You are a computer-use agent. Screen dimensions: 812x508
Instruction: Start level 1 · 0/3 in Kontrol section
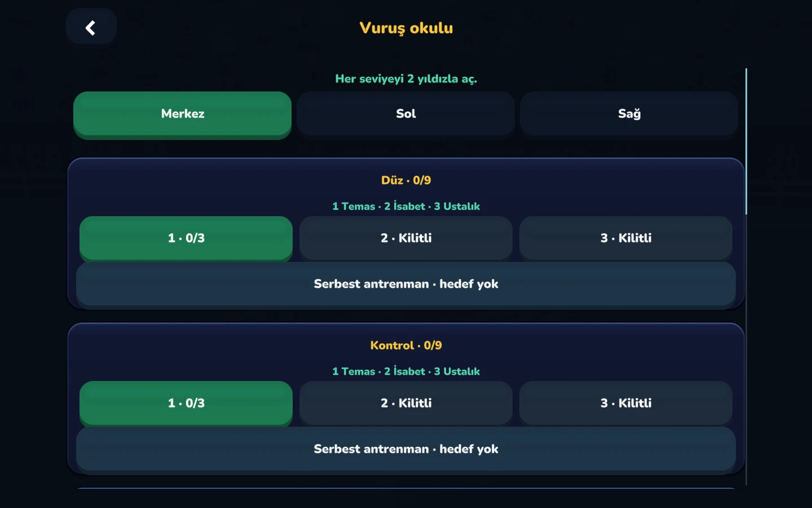[186, 404]
